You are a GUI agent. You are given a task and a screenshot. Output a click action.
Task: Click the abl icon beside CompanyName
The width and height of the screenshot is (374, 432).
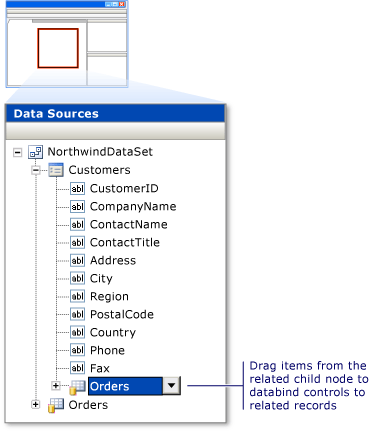pos(77,207)
